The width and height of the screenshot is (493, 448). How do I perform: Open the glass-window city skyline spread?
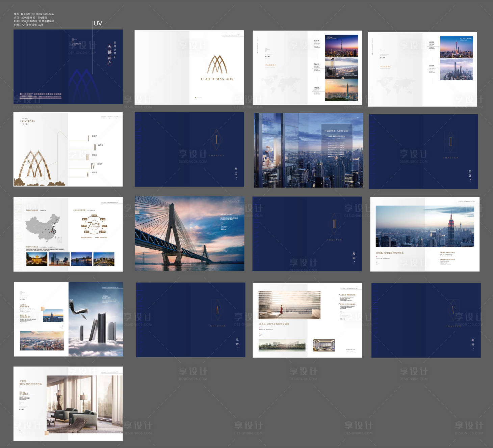(308, 150)
